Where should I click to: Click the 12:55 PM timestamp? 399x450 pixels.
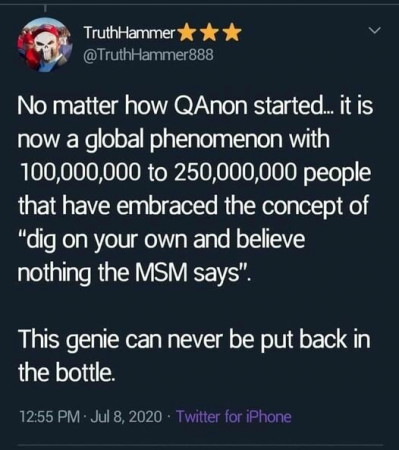(x=50, y=417)
